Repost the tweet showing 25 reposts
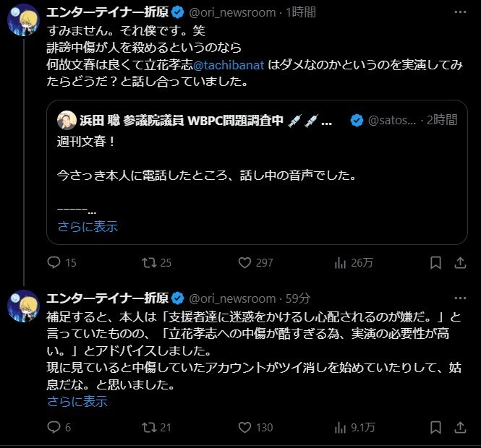Image resolution: width=481 pixels, height=448 pixels. pyautogui.click(x=150, y=263)
